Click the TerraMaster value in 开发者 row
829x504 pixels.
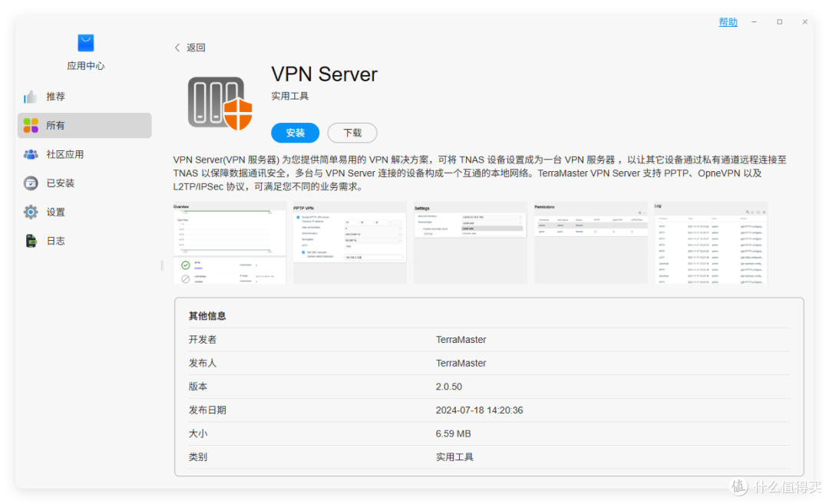point(461,340)
